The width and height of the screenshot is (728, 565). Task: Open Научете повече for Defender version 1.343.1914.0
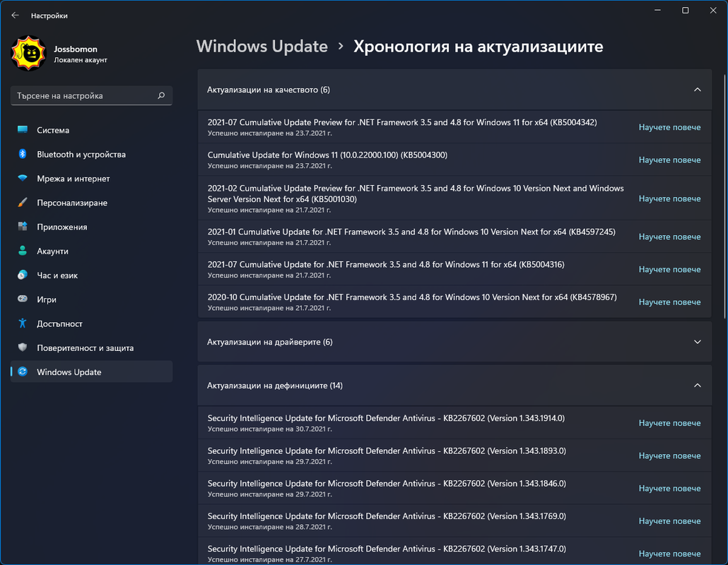[x=669, y=423]
